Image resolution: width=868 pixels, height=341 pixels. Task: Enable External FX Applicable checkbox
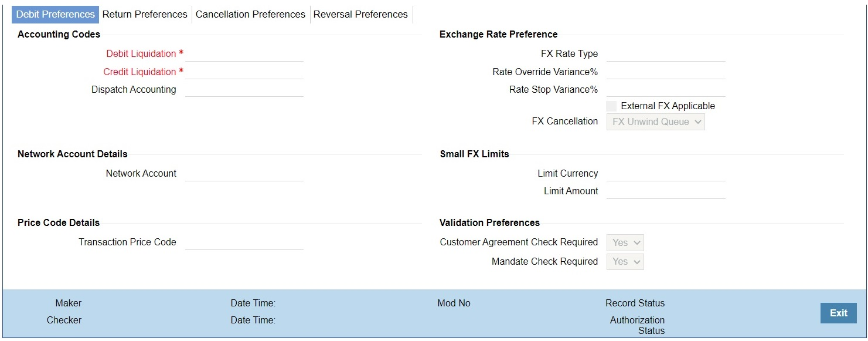(612, 106)
